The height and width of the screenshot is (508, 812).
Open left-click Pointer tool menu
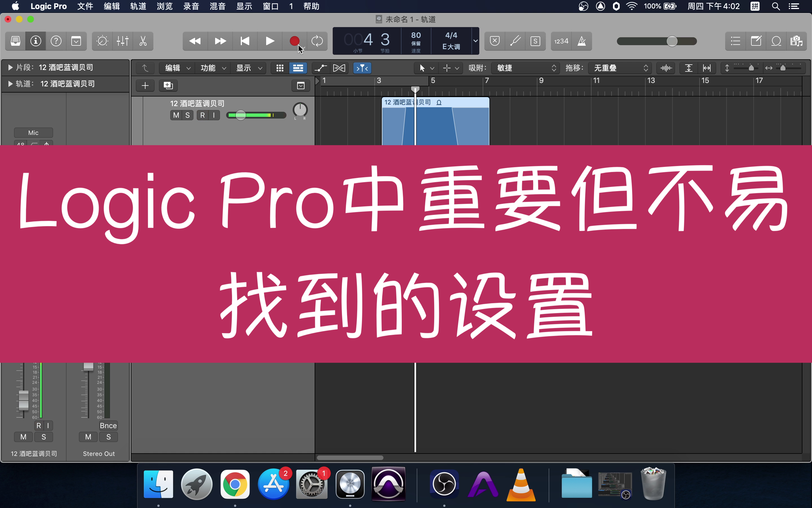tap(426, 68)
